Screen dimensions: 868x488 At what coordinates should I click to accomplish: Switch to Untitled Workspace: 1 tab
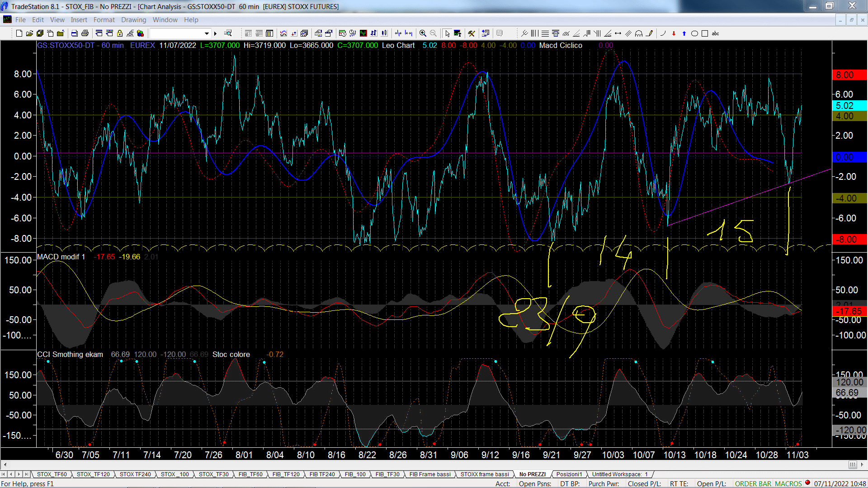pos(620,474)
